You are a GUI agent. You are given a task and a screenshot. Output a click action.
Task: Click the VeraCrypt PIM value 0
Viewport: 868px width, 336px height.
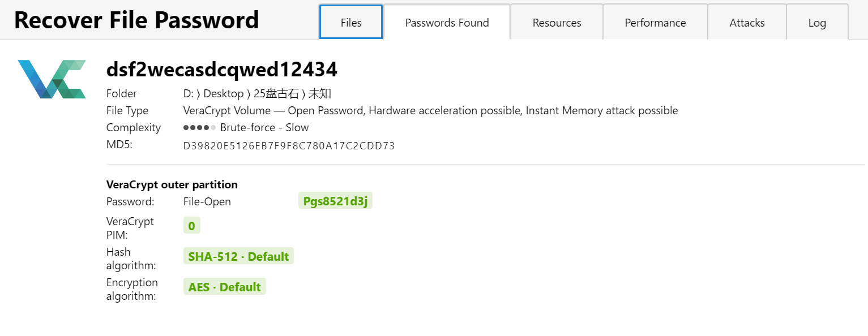pos(191,226)
